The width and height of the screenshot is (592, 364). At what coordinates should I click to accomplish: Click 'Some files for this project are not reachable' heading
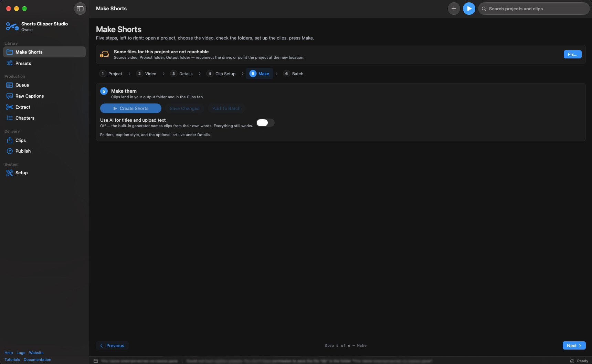(x=161, y=52)
